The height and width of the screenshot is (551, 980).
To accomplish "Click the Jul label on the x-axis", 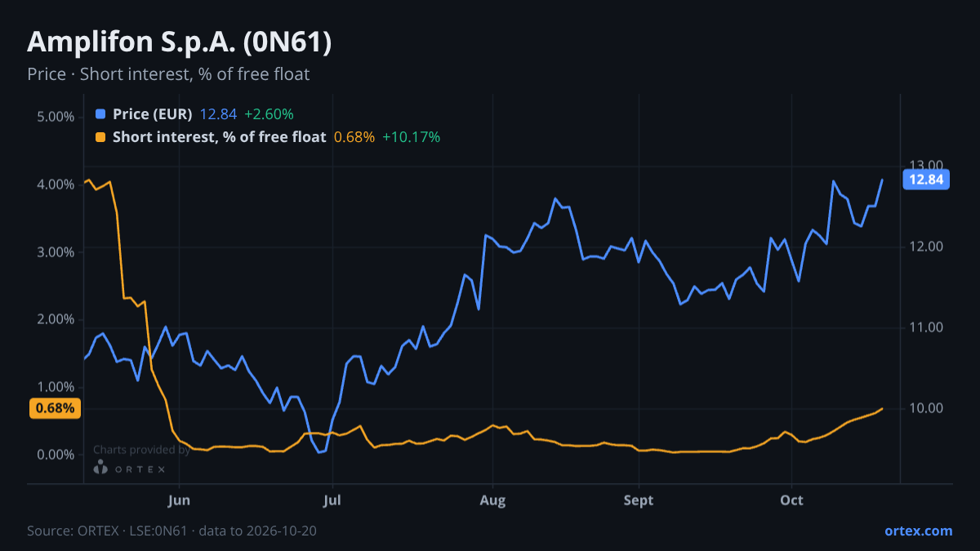I will 332,500.
